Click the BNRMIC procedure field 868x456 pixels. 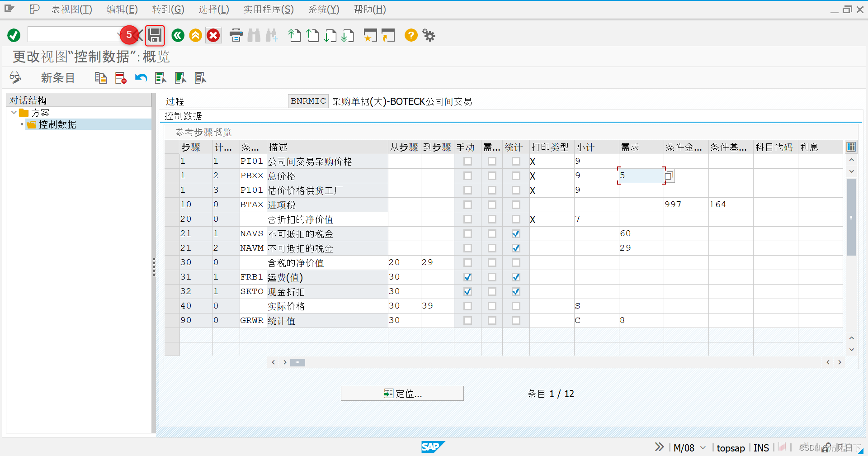coord(308,101)
